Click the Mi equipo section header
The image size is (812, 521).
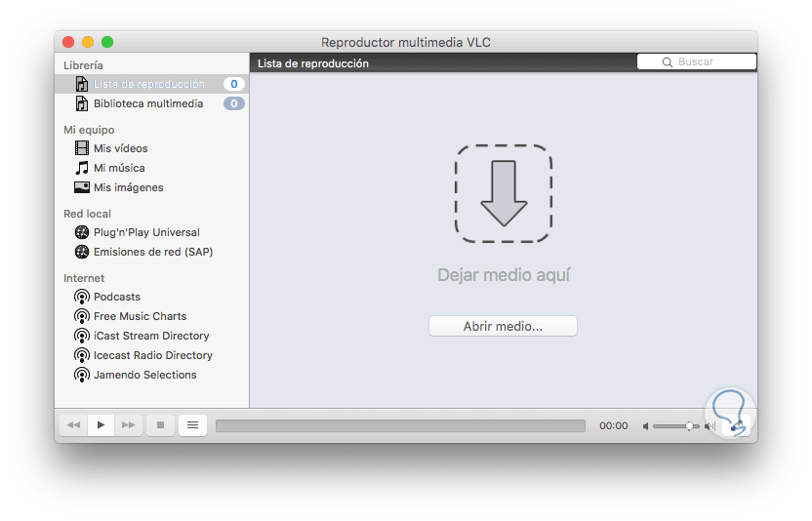pos(89,130)
